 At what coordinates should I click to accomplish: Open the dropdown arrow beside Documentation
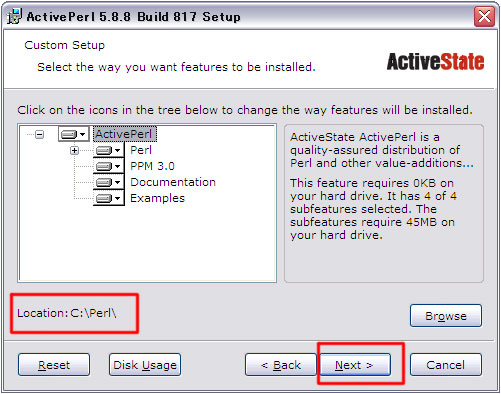coord(117,182)
